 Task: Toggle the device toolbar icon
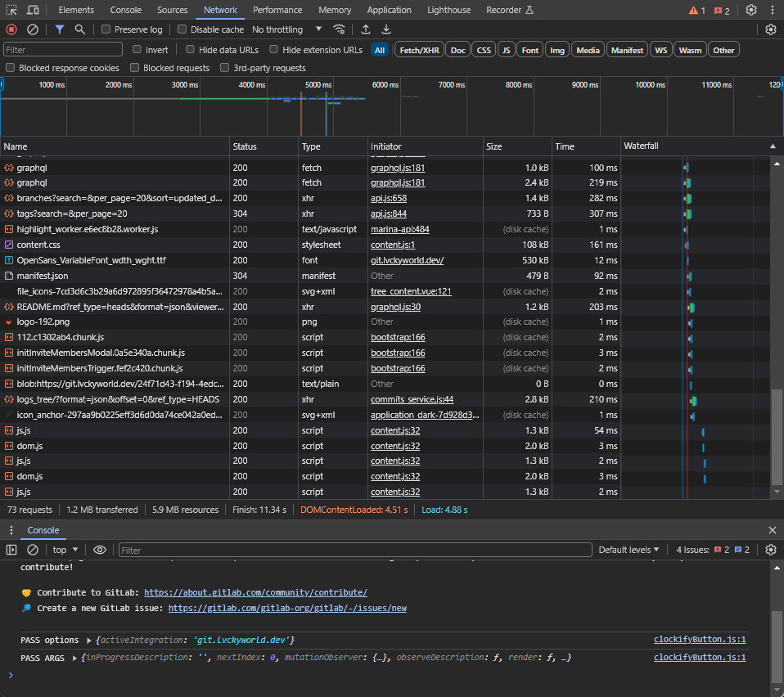[33, 10]
